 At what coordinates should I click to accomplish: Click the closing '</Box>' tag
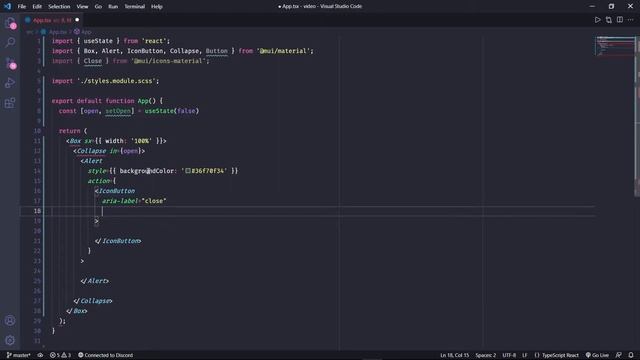coord(77,311)
